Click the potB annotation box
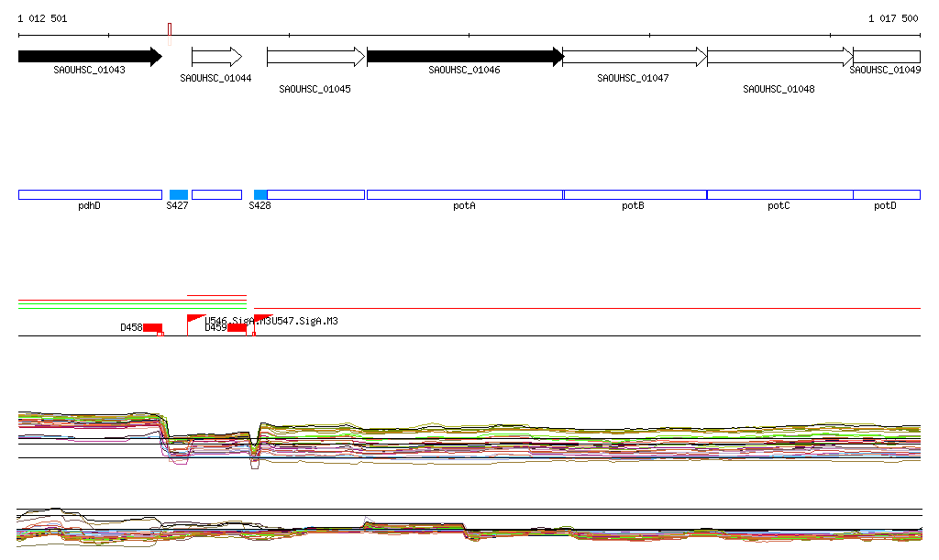The width and height of the screenshot is (939, 560). point(635,194)
